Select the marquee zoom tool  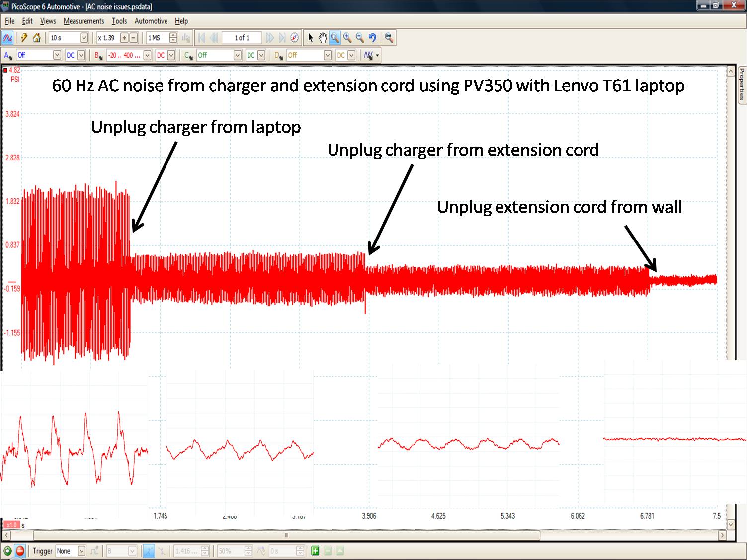tap(335, 38)
